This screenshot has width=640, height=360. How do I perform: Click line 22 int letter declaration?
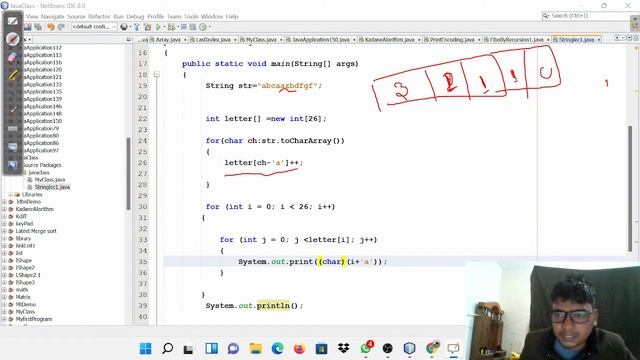[266, 119]
